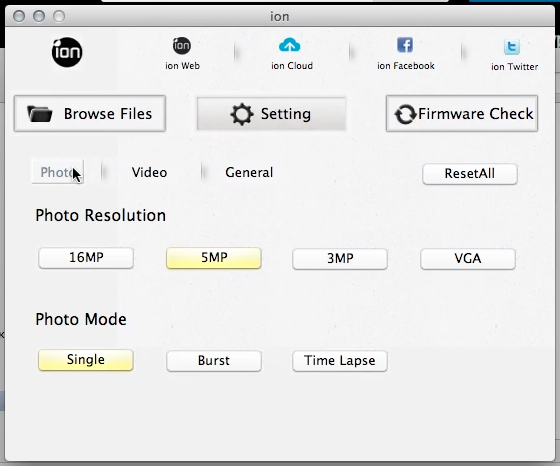Click the ion window title bar
The width and height of the screenshot is (560, 466).
[x=280, y=16]
